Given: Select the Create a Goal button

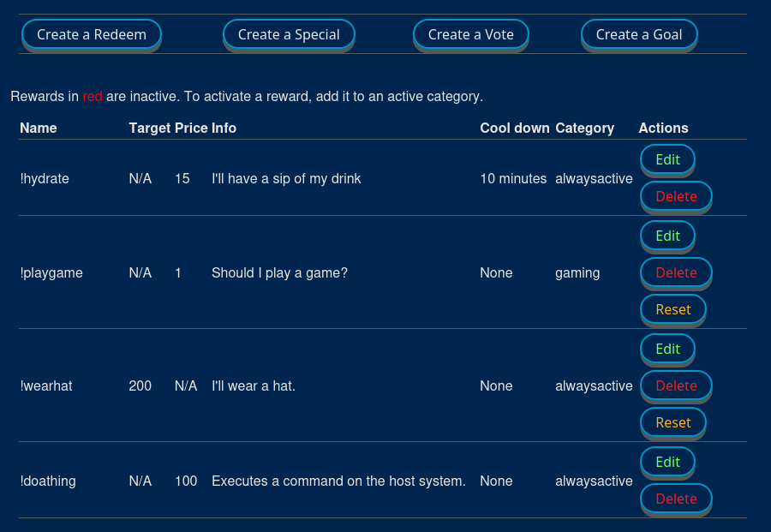Looking at the screenshot, I should (x=639, y=34).
